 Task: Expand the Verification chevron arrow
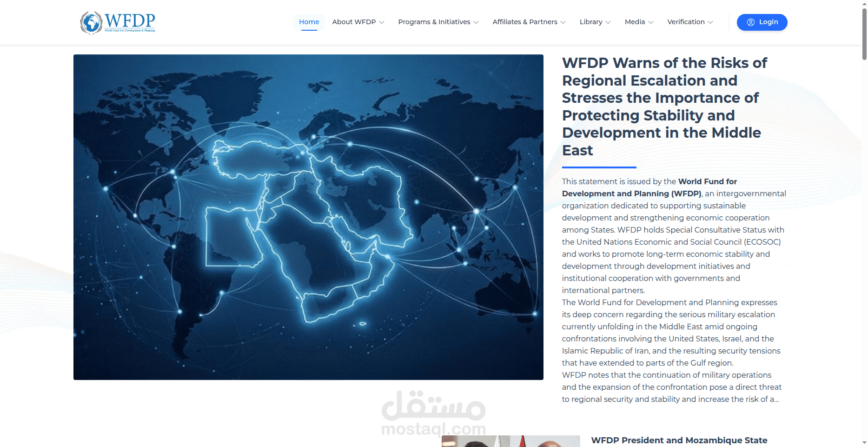pos(710,22)
